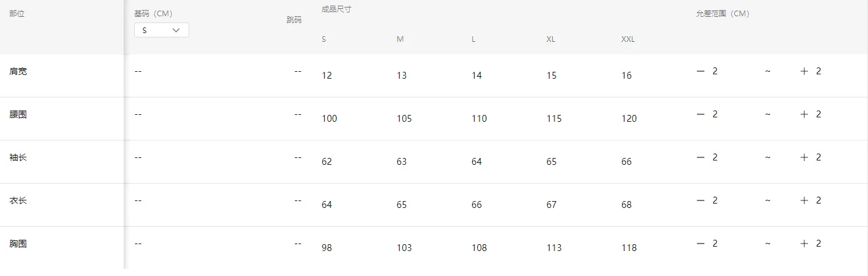Click the XXL column header

(628, 39)
